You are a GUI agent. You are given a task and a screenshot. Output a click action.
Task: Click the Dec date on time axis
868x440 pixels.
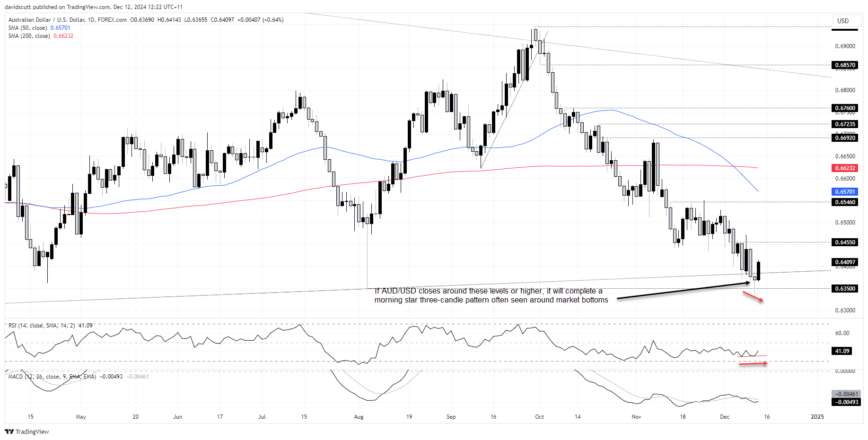coord(724,417)
